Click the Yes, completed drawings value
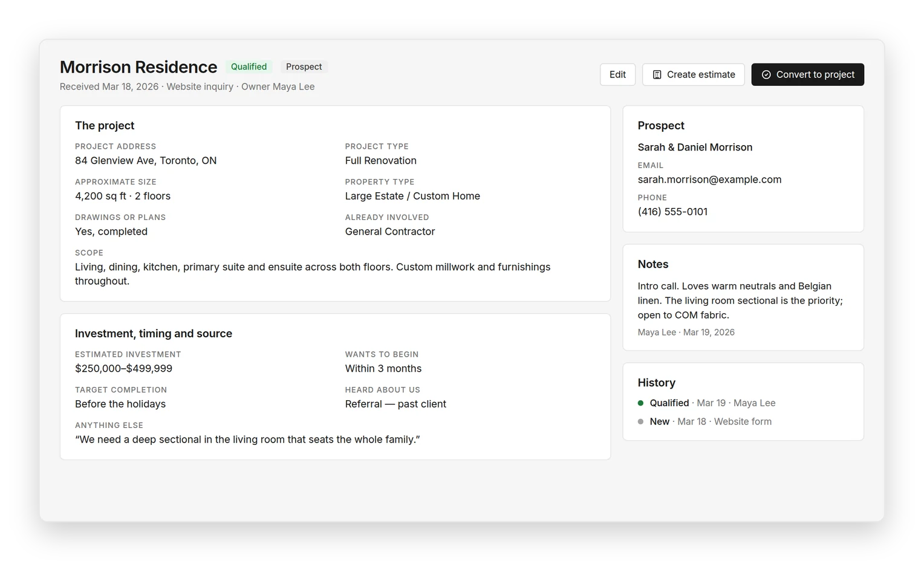The image size is (924, 561). [111, 232]
